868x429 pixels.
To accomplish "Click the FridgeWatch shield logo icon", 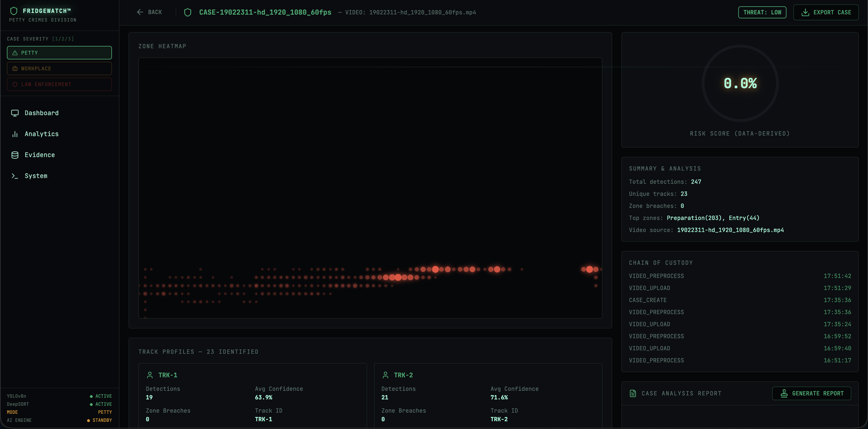I will click(14, 11).
